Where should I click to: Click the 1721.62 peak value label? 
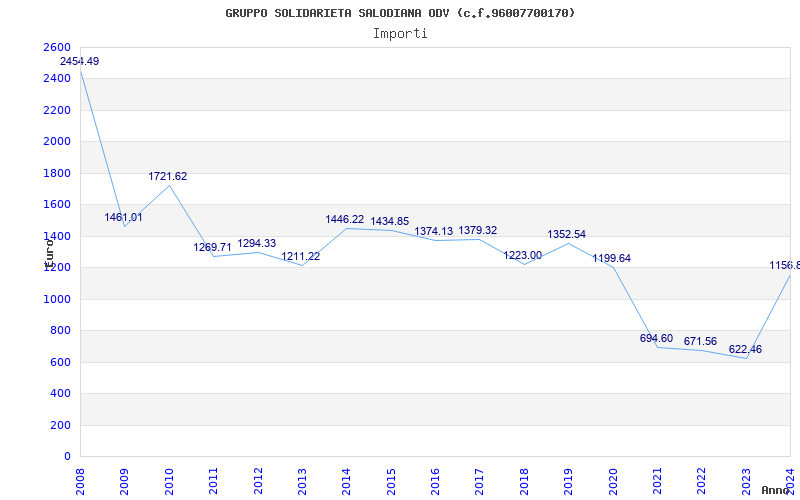(x=168, y=177)
